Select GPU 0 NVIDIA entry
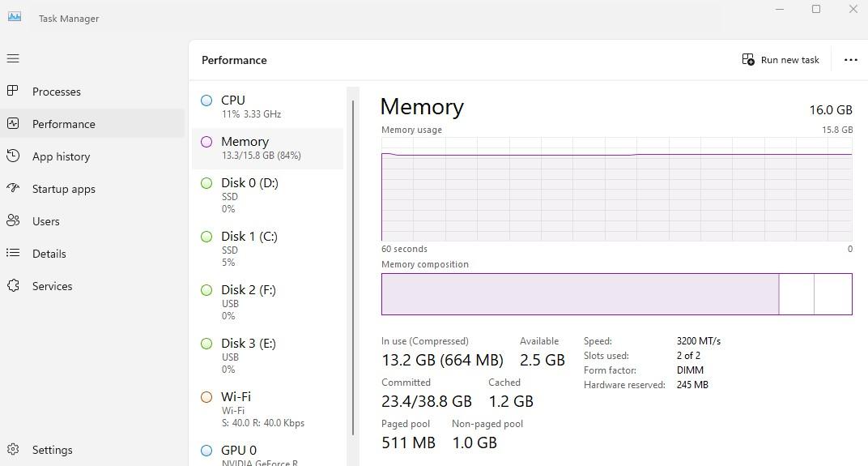868x466 pixels. 267,455
